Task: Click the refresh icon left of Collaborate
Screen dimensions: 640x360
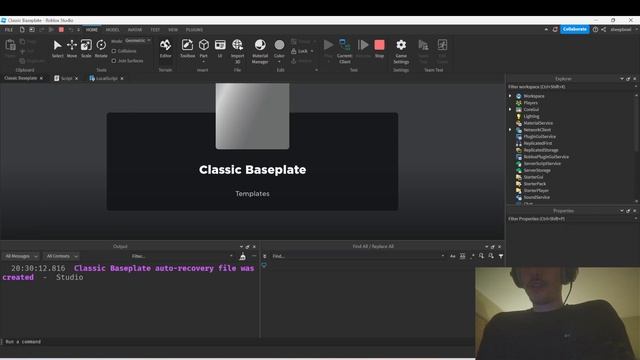Action: (x=555, y=29)
